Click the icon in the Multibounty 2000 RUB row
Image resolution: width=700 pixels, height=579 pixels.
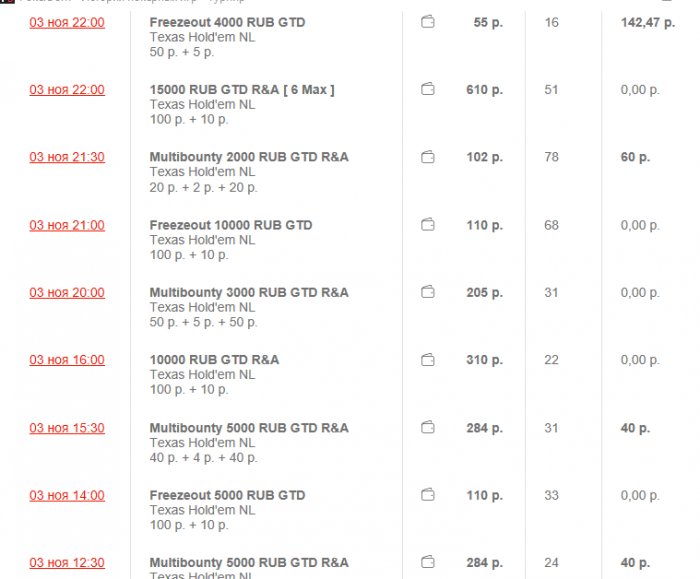428,157
